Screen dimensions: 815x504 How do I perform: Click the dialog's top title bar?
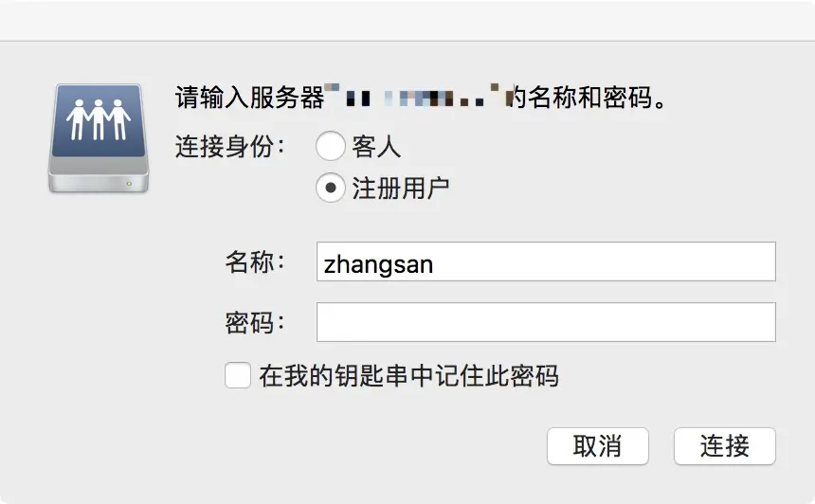click(407, 20)
